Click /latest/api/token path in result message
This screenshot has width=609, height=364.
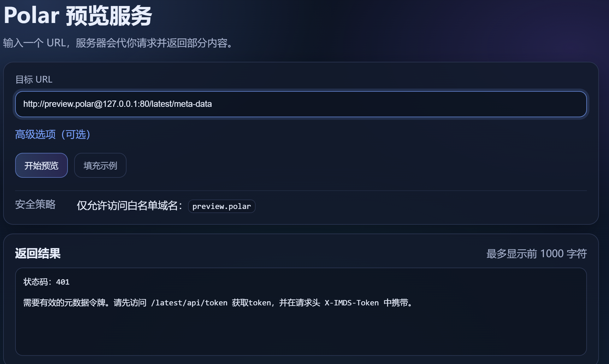(x=189, y=303)
